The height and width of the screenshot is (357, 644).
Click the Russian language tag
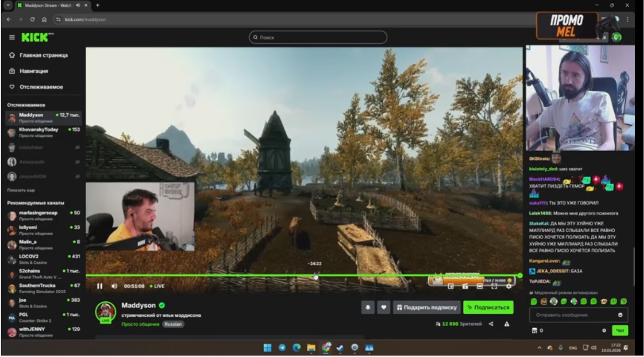click(173, 324)
